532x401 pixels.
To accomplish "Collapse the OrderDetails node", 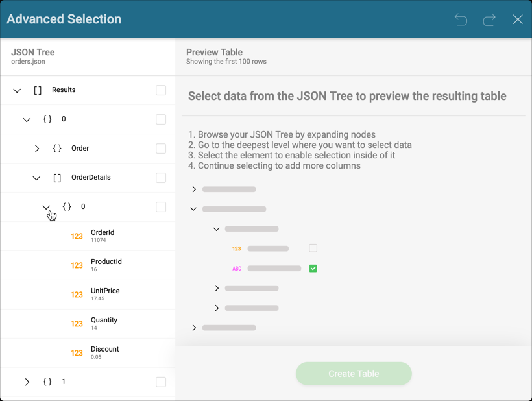I will [x=36, y=178].
